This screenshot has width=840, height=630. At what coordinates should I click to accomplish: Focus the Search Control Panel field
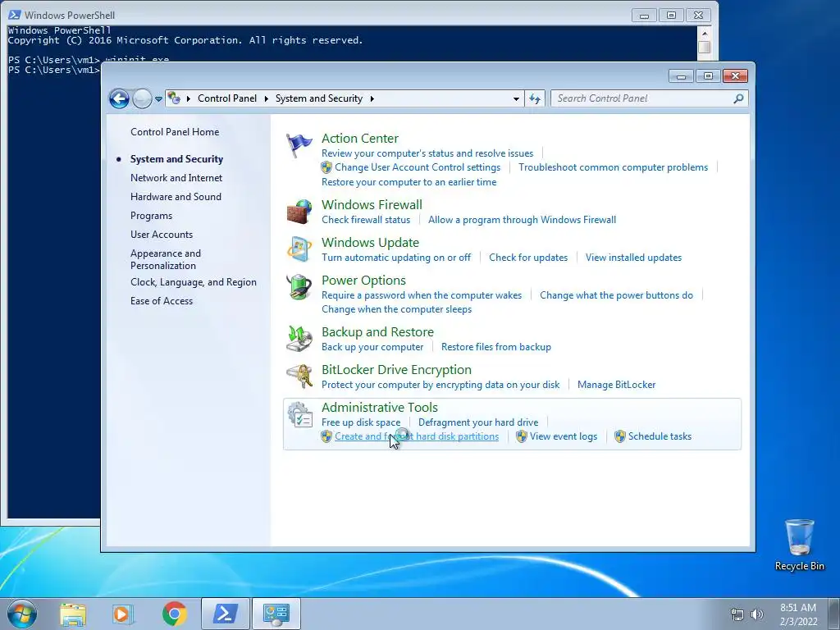(x=649, y=98)
